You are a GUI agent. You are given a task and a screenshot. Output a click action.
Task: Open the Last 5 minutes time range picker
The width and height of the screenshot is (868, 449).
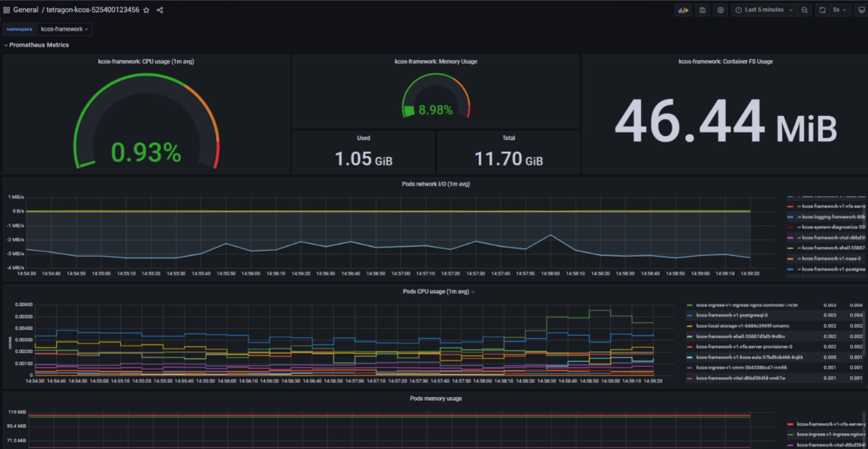tap(764, 10)
